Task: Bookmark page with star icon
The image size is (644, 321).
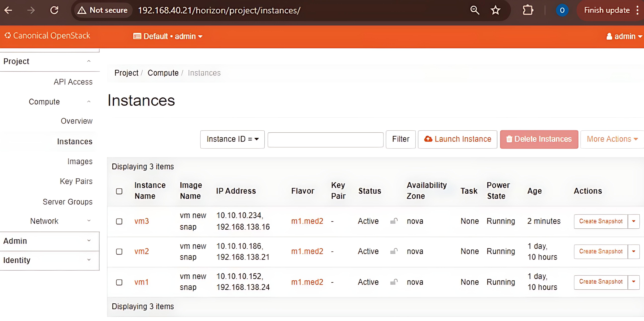Action: (495, 10)
